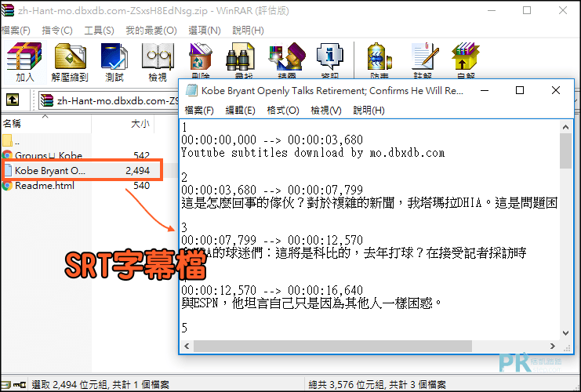The image size is (581, 392).
Task: Click the SFX self-extract toolbar icon
Action: tap(466, 56)
